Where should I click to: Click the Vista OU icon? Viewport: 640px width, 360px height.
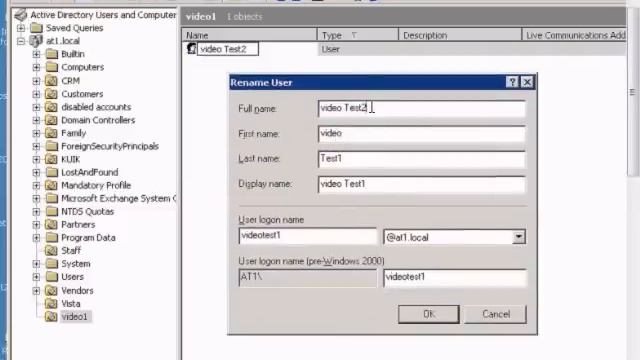(x=51, y=303)
